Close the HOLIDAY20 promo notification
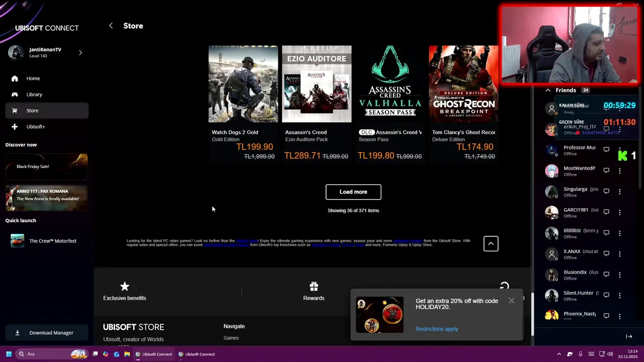The height and width of the screenshot is (362, 644). tap(511, 301)
